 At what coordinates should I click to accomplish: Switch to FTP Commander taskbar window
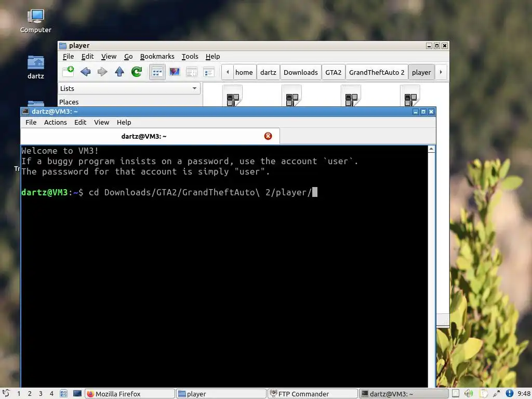pyautogui.click(x=312, y=394)
